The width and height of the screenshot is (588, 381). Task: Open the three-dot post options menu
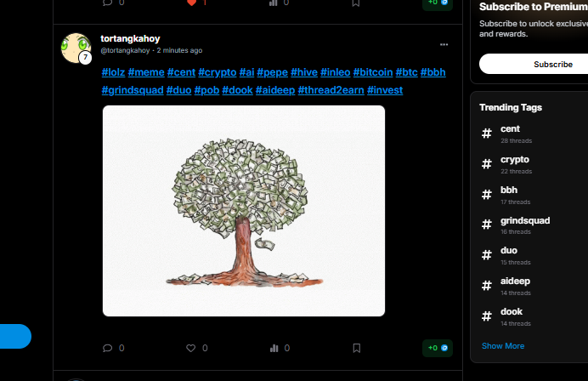click(x=444, y=44)
